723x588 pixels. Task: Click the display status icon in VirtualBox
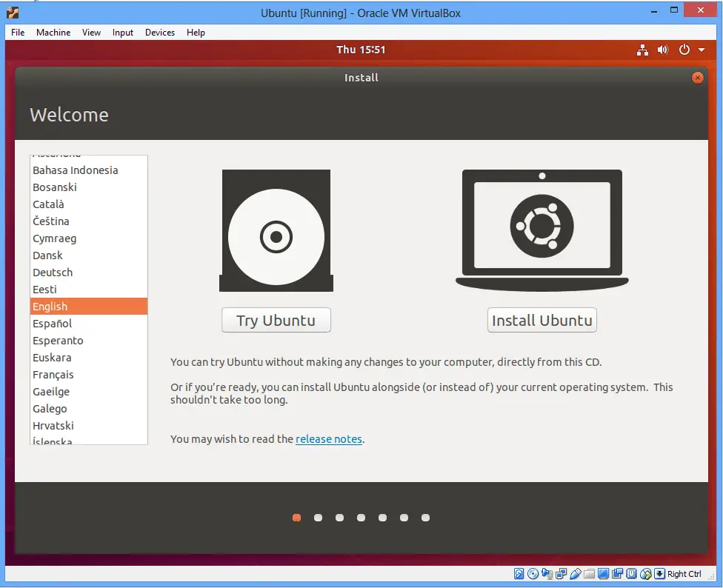603,574
